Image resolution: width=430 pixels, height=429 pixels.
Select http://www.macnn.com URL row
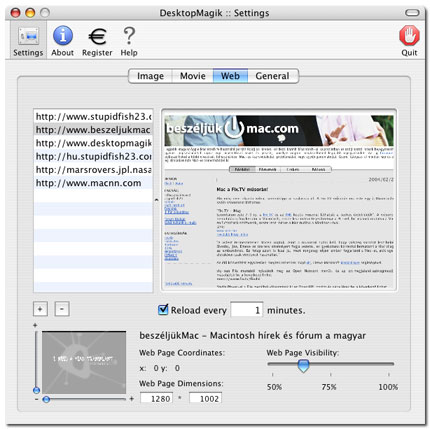(93, 183)
